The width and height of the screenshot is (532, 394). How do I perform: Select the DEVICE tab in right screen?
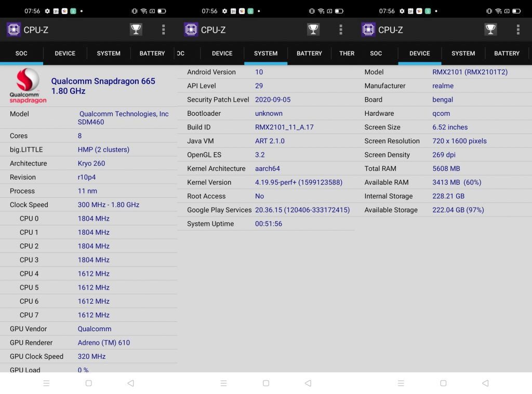(x=420, y=53)
